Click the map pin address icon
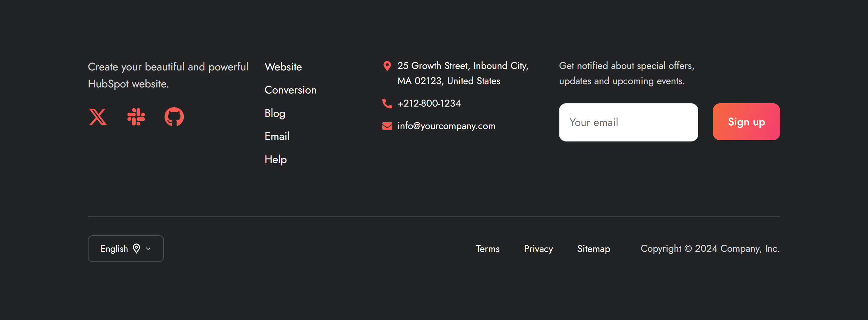 [x=387, y=66]
